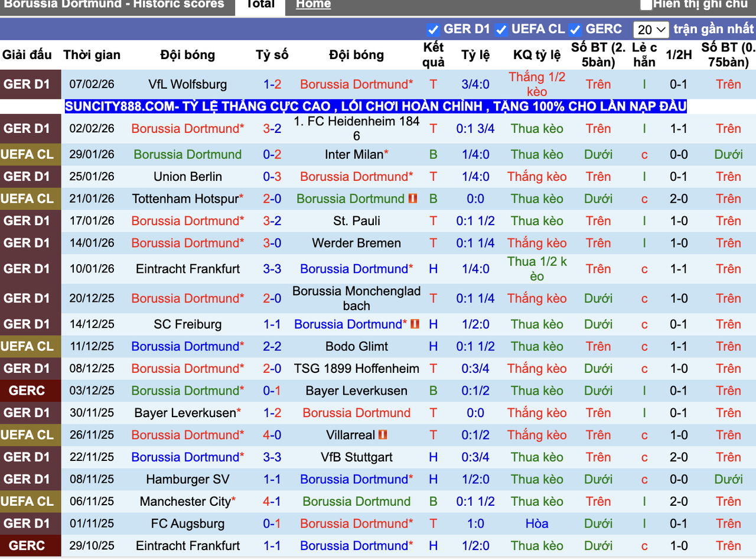This screenshot has width=756, height=559.
Task: Click GERC league cell dated 03/12/25
Action: tap(30, 391)
